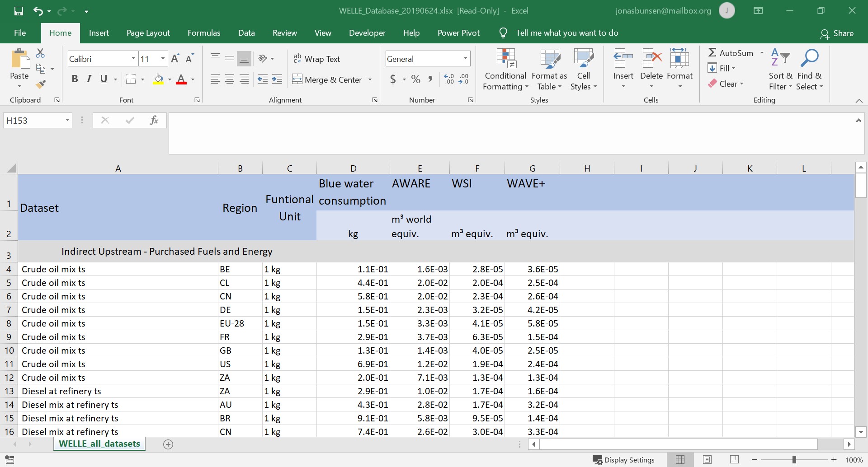This screenshot has width=868, height=467.
Task: Toggle Bold formatting
Action: [x=75, y=79]
